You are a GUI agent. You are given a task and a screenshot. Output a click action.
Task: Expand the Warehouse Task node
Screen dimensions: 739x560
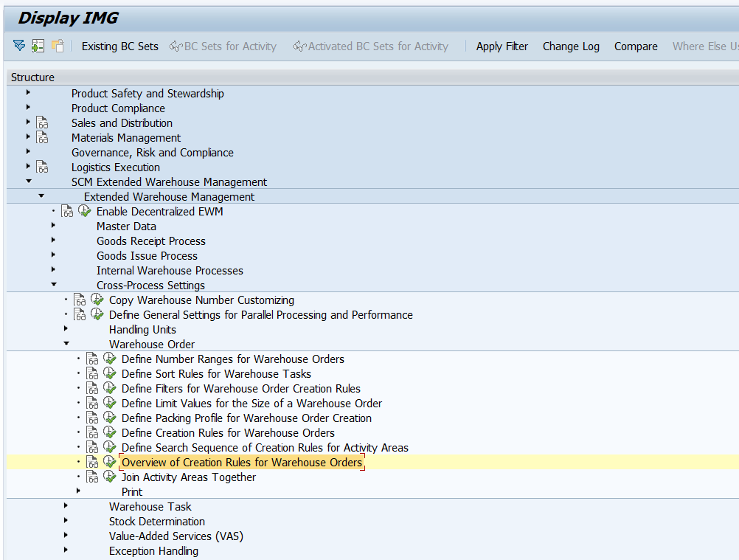pos(66,505)
